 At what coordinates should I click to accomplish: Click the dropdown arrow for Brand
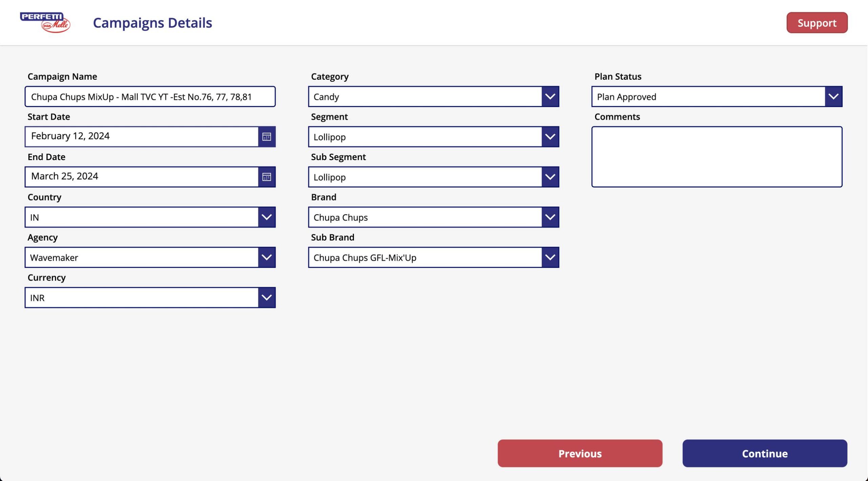pyautogui.click(x=550, y=217)
